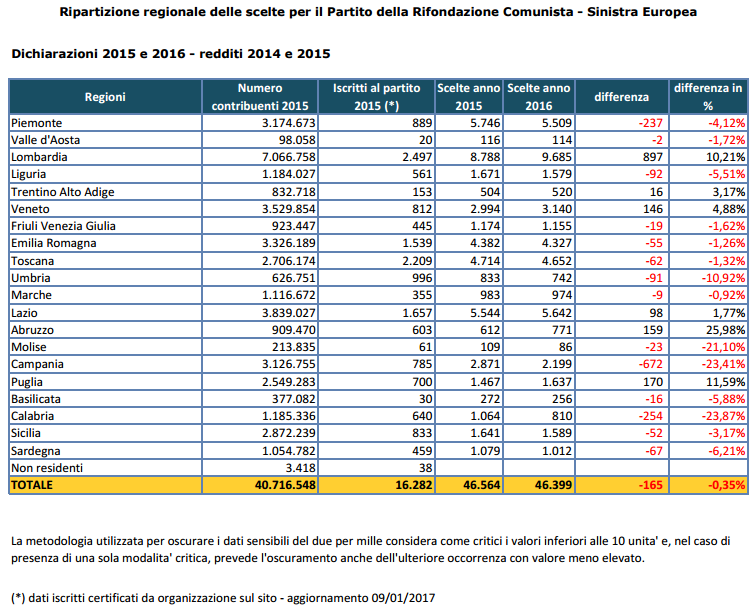Click the subtitle 'Dichiarazioni 2015 e 2016'
Viewport: 756px width, 609px height.
pos(171,54)
